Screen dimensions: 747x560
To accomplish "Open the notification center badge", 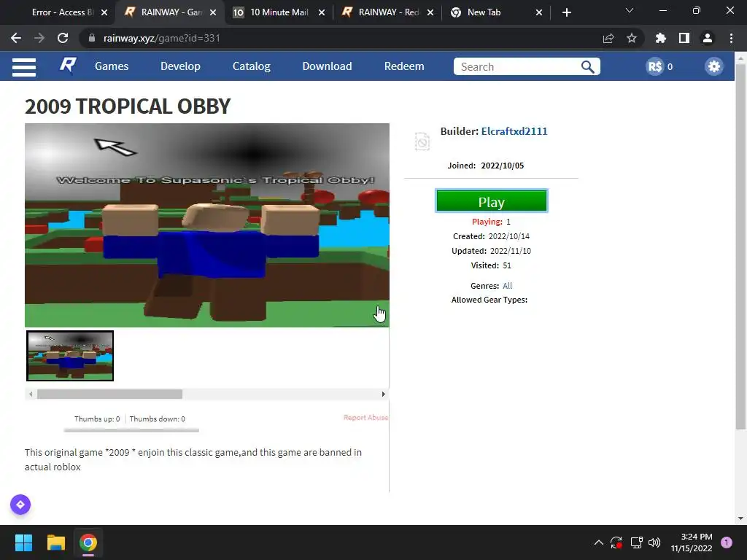I will tap(727, 542).
